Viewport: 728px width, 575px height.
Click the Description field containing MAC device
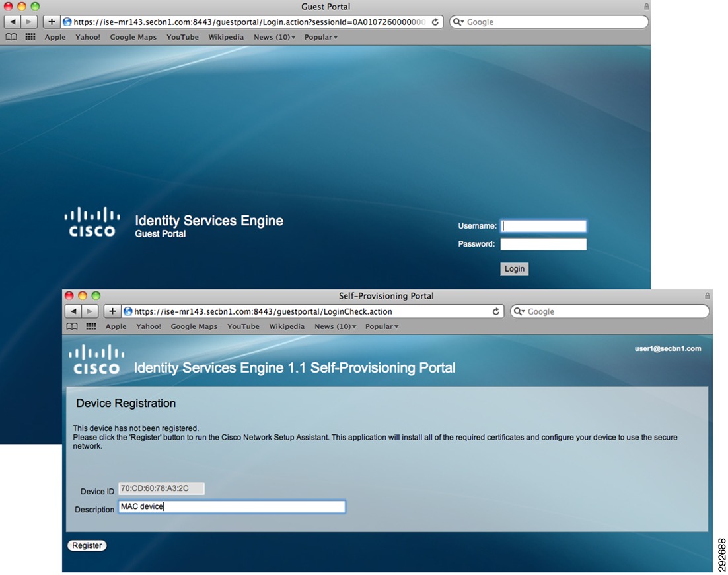click(232, 506)
